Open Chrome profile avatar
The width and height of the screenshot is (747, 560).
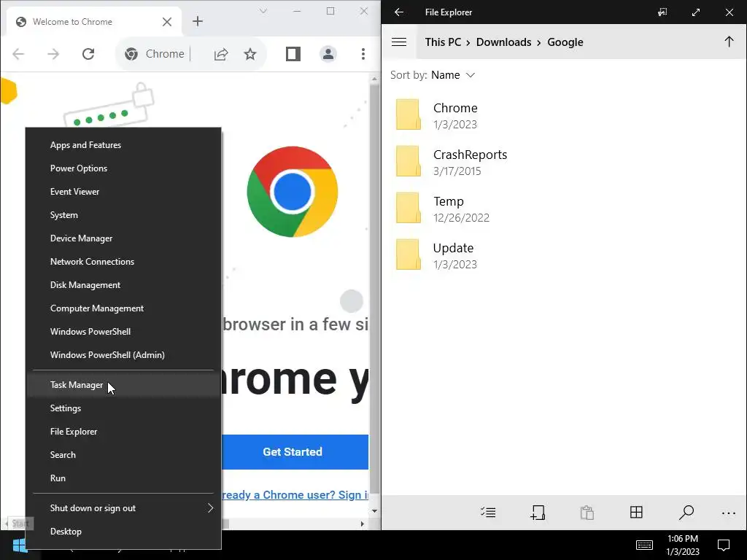pos(328,54)
